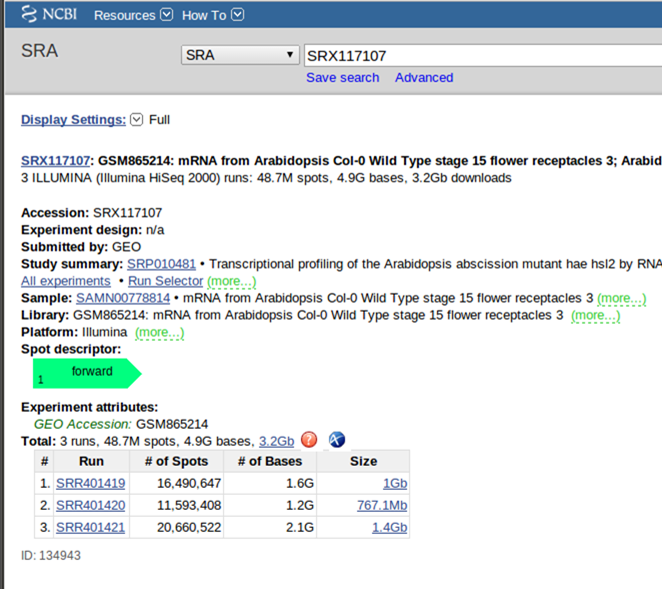The height and width of the screenshot is (589, 662).
Task: Open run SRR401421 link
Action: [90, 527]
